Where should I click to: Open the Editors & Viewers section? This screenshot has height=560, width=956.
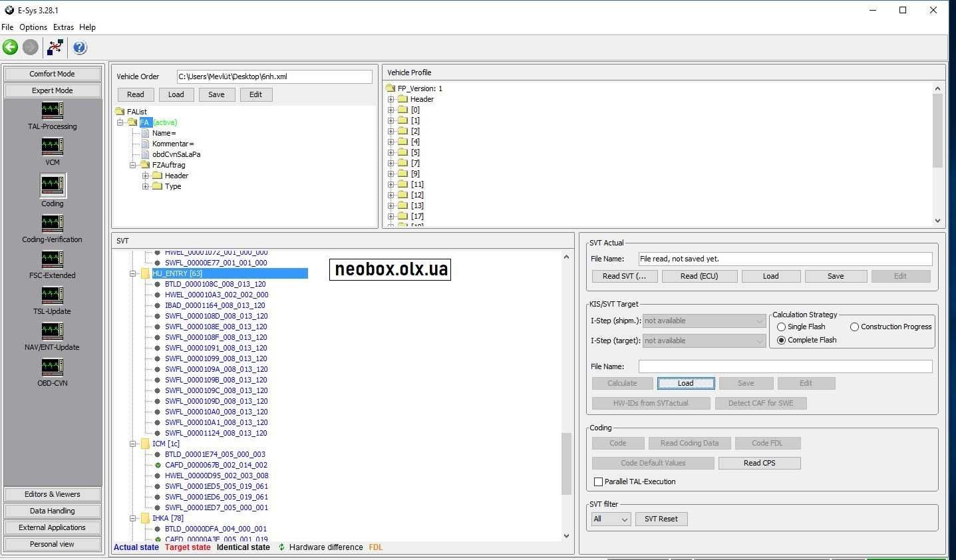pyautogui.click(x=53, y=494)
